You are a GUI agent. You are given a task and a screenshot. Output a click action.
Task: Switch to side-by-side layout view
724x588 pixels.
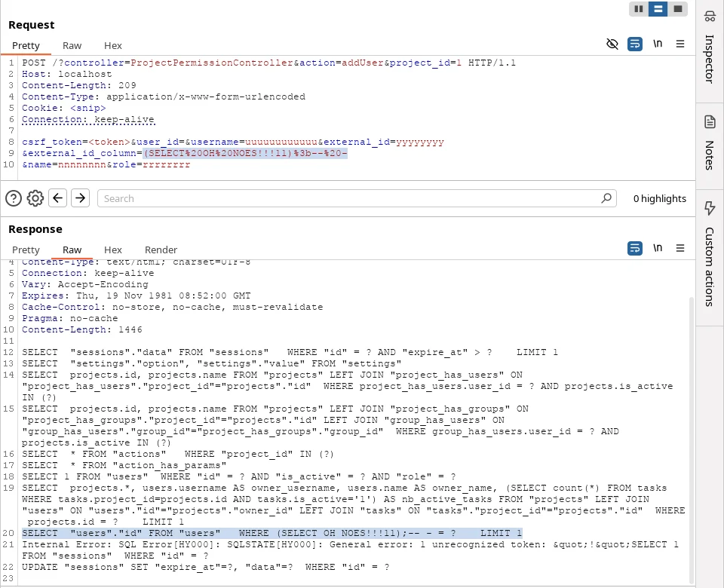click(639, 9)
